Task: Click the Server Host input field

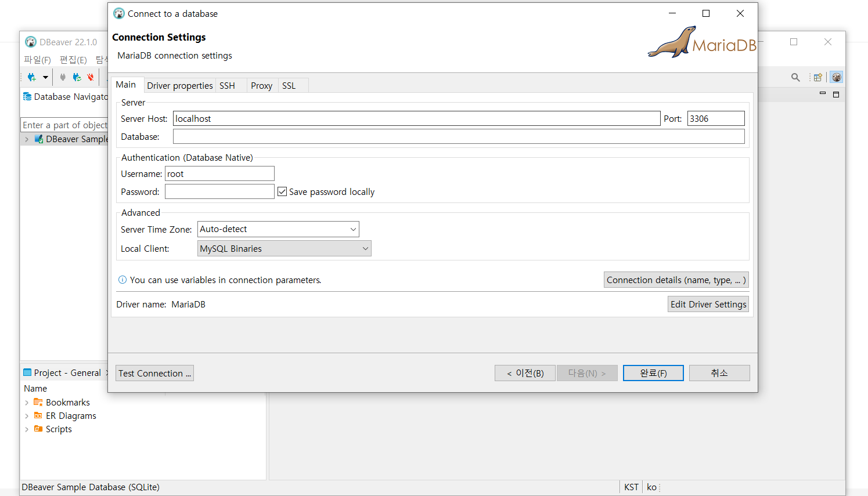Action: click(417, 118)
